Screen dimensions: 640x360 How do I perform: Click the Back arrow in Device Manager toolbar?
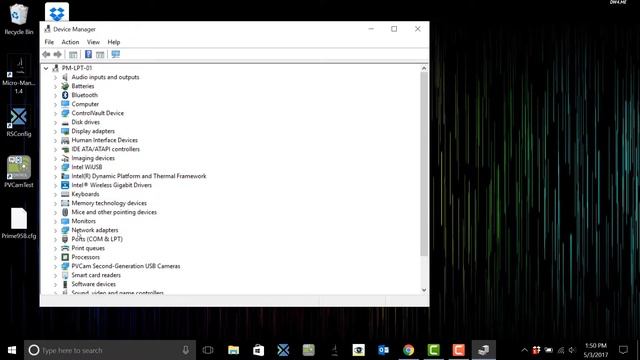pyautogui.click(x=46, y=54)
